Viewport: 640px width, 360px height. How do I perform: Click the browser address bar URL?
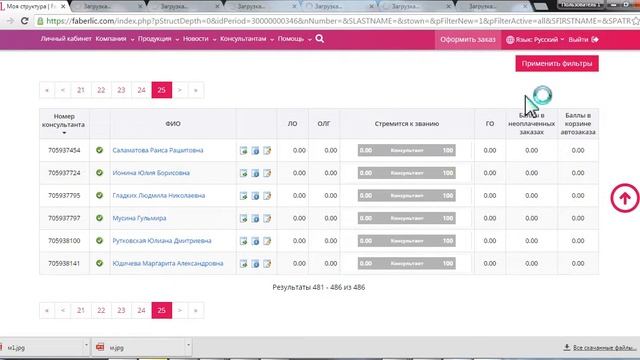pyautogui.click(x=339, y=21)
